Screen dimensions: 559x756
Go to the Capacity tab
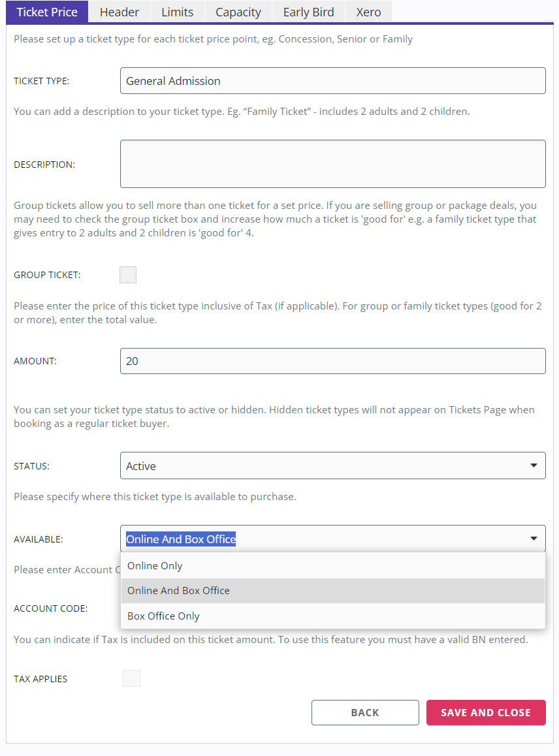[238, 12]
